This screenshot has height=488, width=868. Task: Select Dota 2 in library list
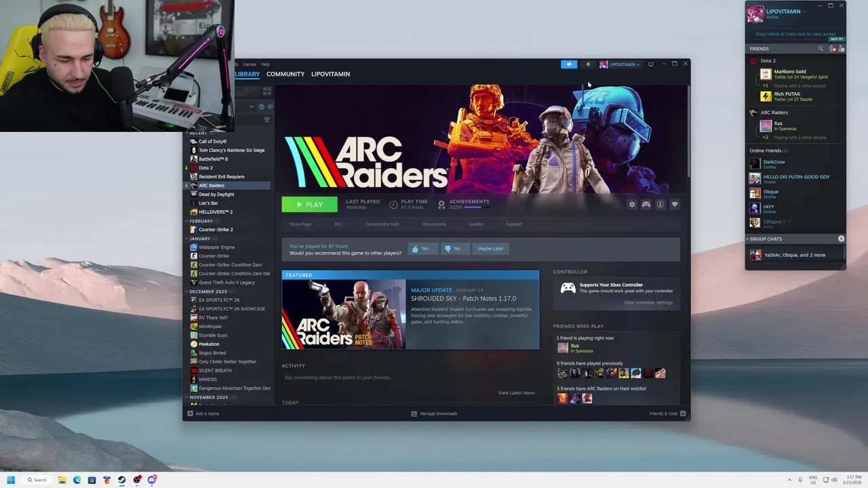(x=205, y=168)
